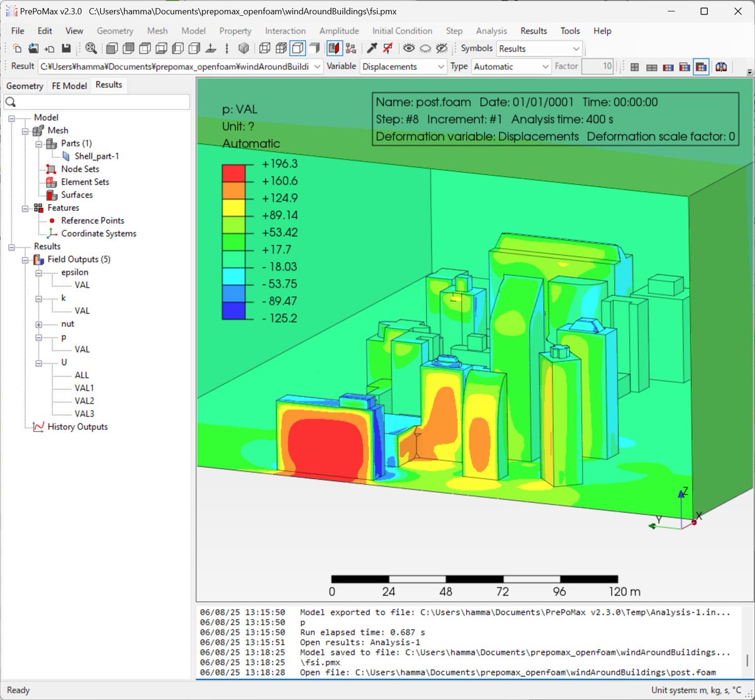Select Shell_part-1 in the tree

96,156
